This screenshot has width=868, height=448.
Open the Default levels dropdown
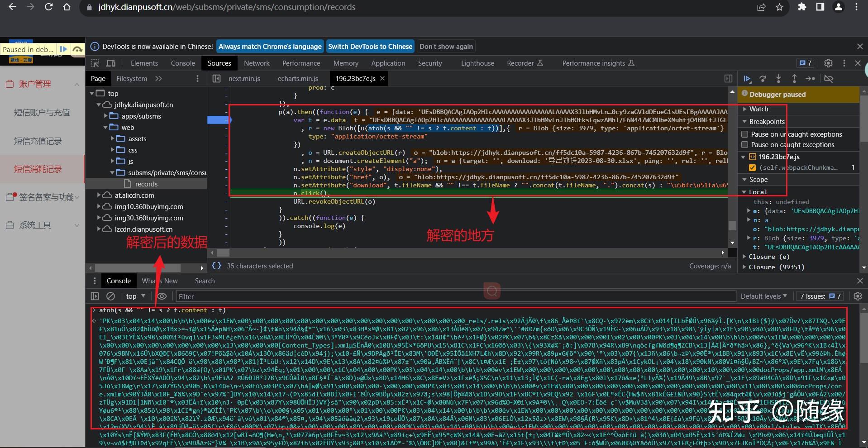pyautogui.click(x=763, y=296)
